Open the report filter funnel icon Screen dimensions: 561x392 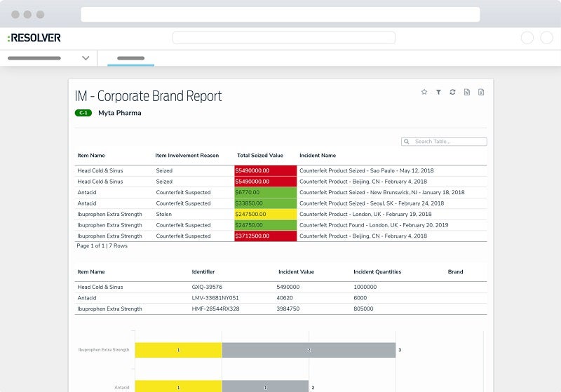[438, 92]
